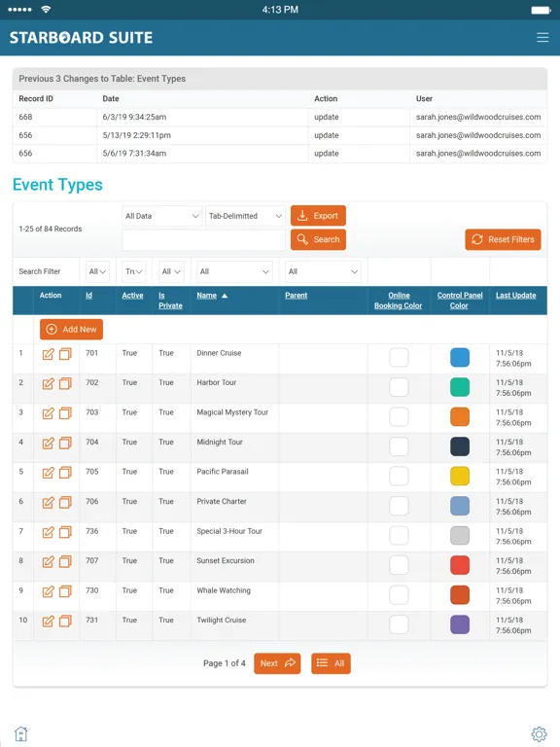
Task: Go to home via house icon
Action: (21, 733)
